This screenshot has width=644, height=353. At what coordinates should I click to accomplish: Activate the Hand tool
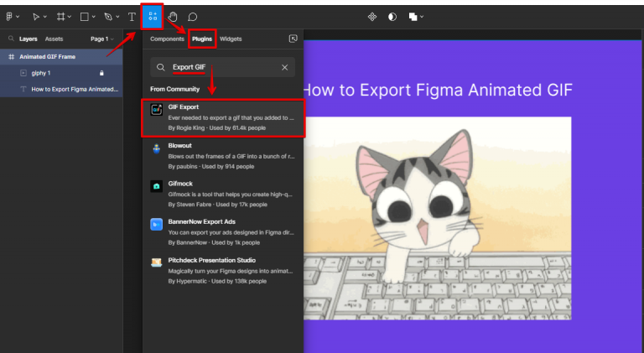coord(173,16)
